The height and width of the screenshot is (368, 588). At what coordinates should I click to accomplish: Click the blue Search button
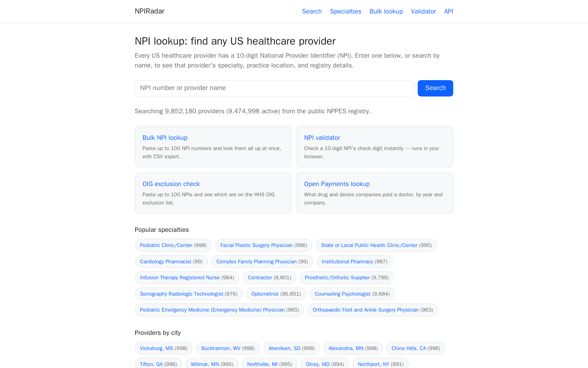435,88
